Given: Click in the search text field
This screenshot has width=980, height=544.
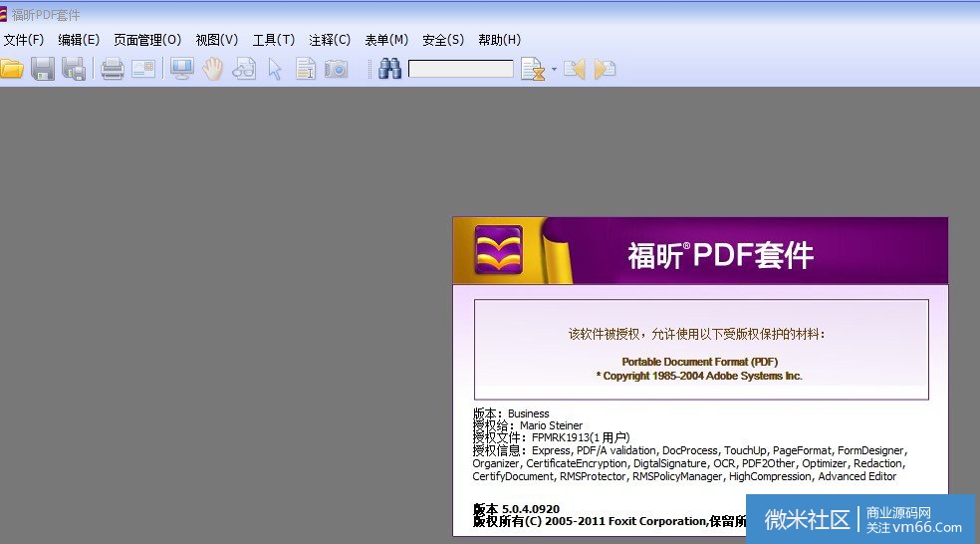Looking at the screenshot, I should pyautogui.click(x=461, y=69).
